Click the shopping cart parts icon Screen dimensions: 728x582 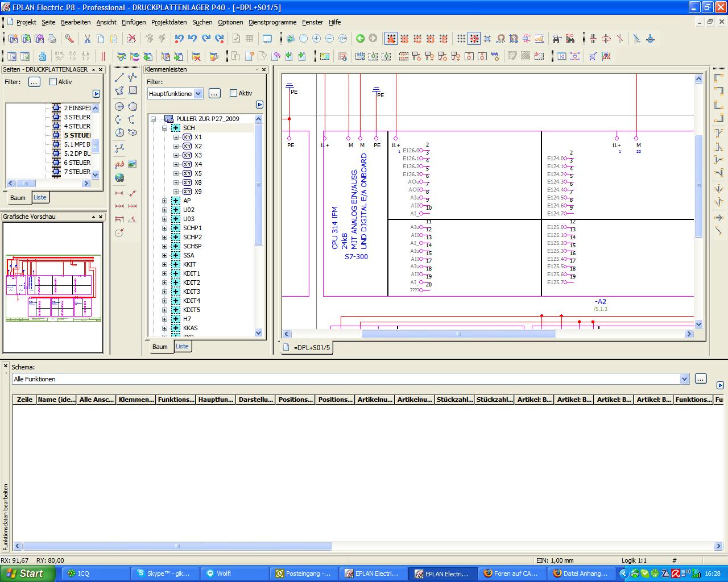pos(593,56)
